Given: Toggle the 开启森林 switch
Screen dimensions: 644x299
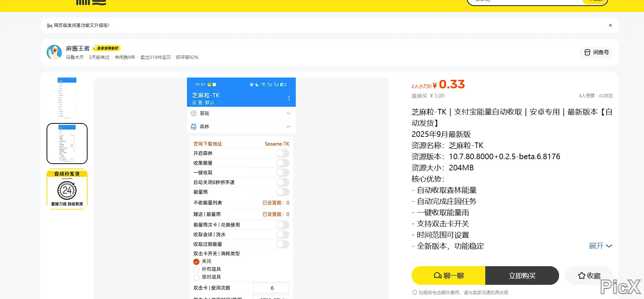Looking at the screenshot, I should coord(283,153).
